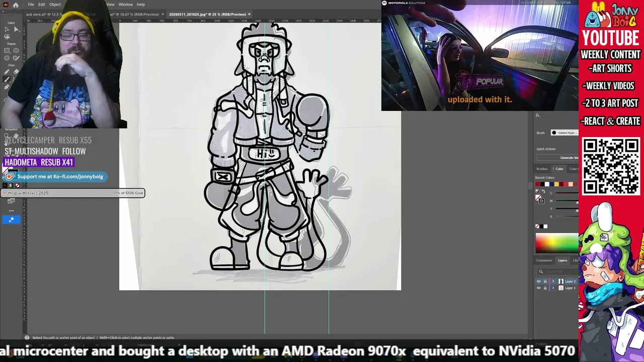The image size is (644, 362).
Task: Click the Ko-fi support link banner
Action: pos(54,176)
